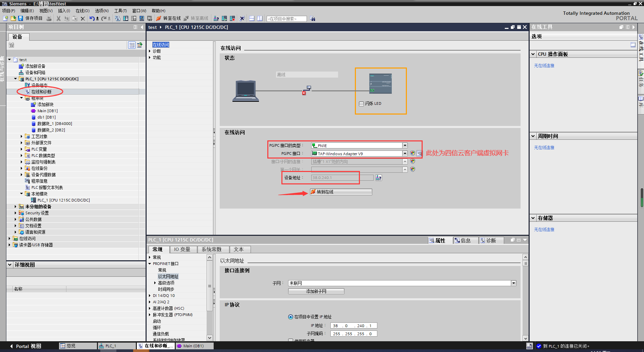
Task: Collapse the 详细视图 panel
Action: coord(10,265)
